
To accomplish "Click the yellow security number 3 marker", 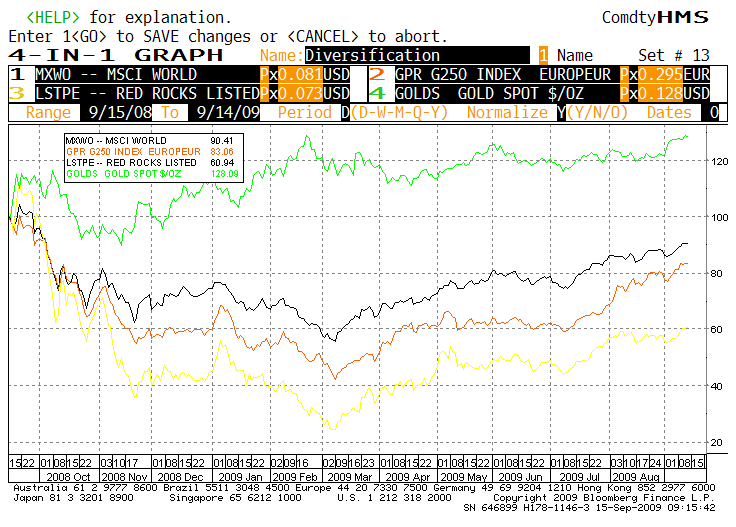I will [17, 93].
